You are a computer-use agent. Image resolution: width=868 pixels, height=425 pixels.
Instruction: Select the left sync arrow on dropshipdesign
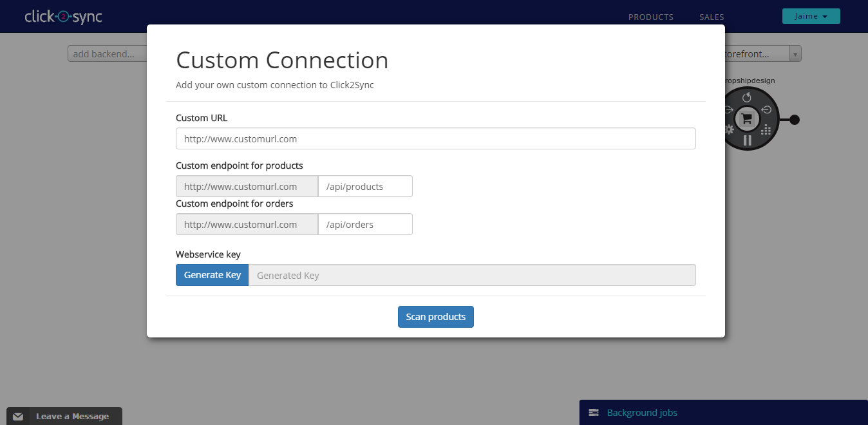pyautogui.click(x=728, y=109)
